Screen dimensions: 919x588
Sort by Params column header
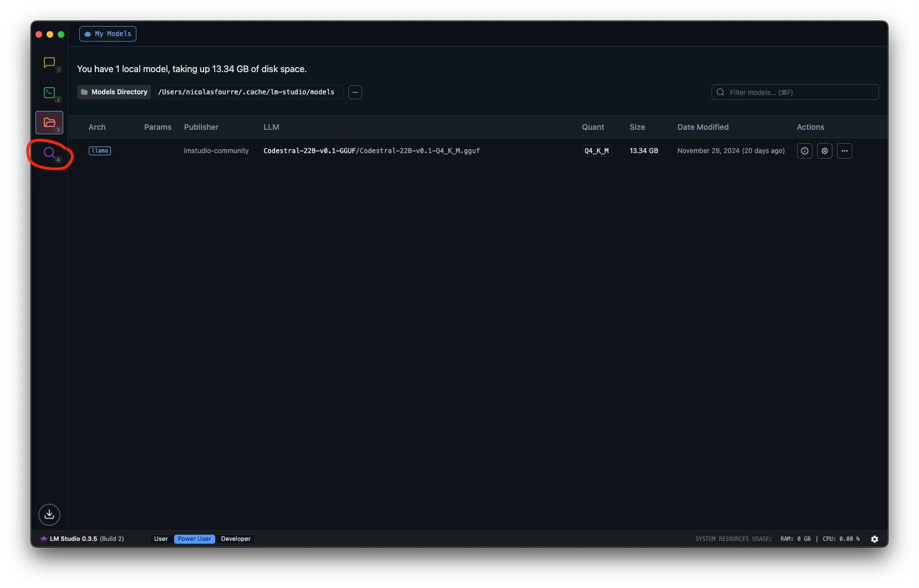pyautogui.click(x=158, y=127)
